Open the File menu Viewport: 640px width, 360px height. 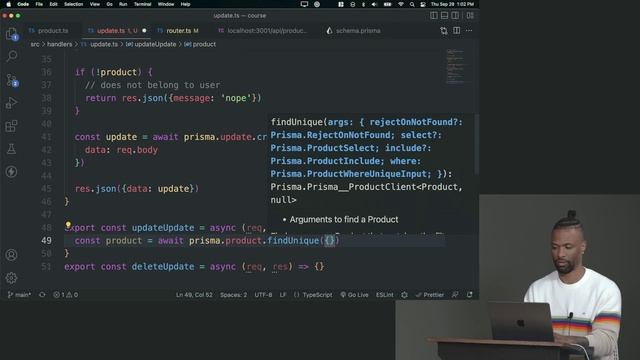39,4
